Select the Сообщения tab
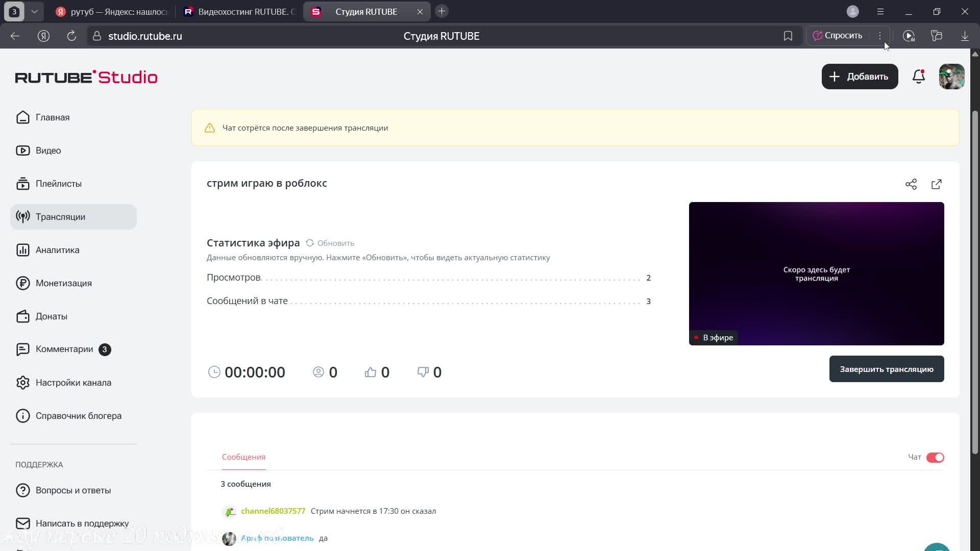 click(243, 457)
